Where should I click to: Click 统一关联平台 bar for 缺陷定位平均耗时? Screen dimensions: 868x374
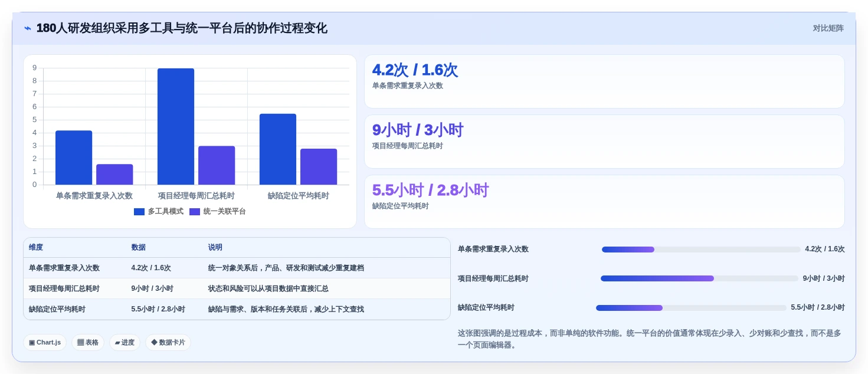click(319, 166)
